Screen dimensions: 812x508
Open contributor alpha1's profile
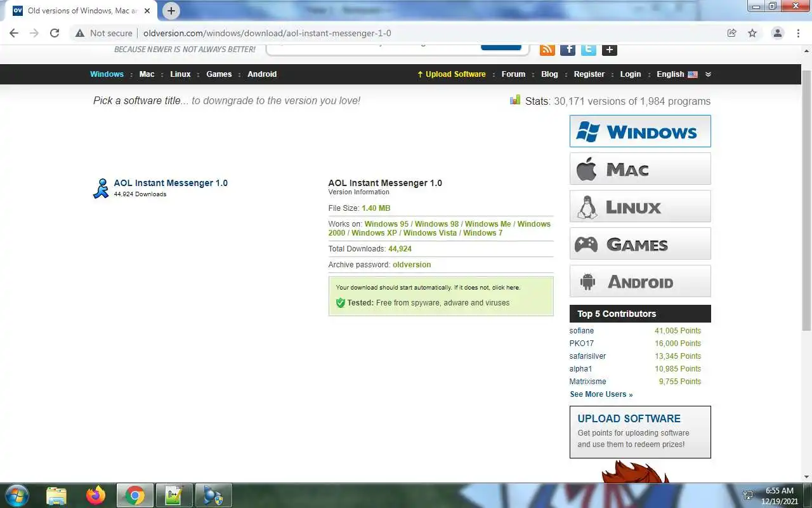coord(580,369)
